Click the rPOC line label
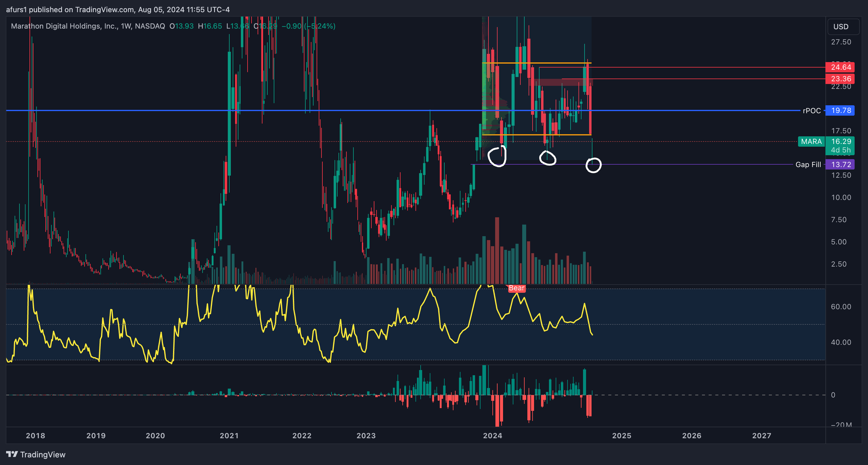Screen dimensions: 868x465 (x=812, y=110)
